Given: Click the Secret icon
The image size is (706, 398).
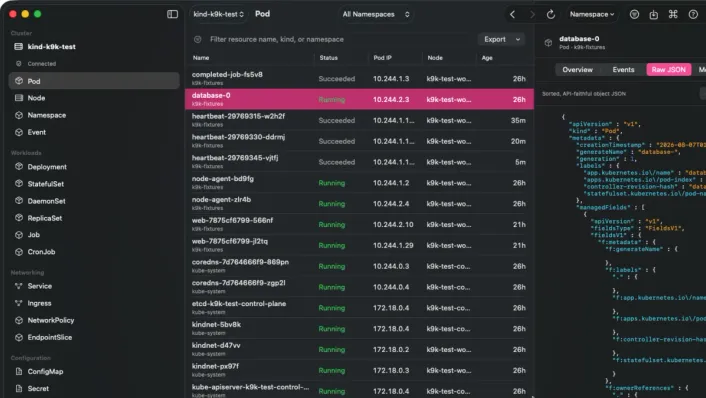Looking at the screenshot, I should pos(19,388).
